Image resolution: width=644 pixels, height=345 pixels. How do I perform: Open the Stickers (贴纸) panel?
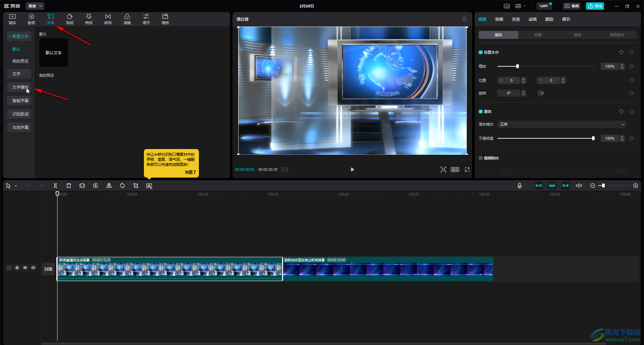click(70, 19)
